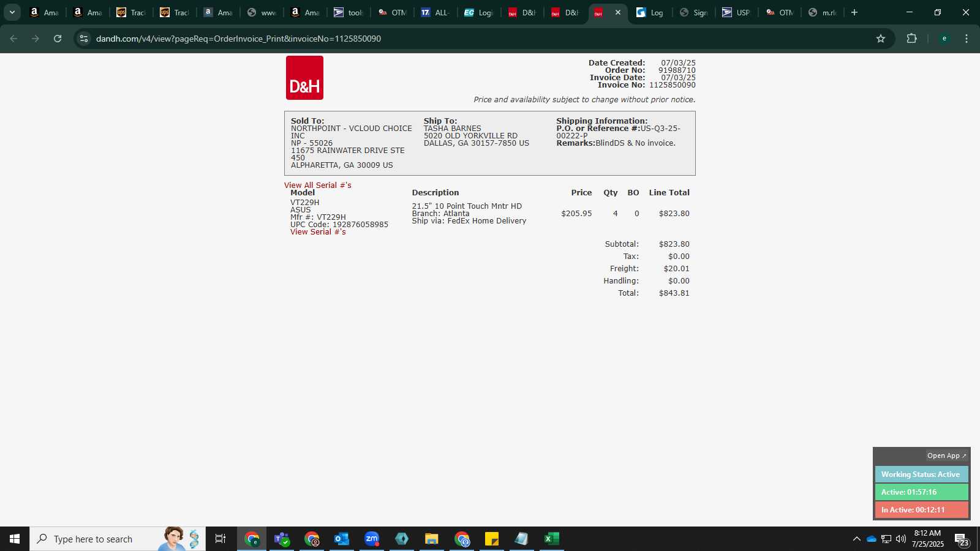The width and height of the screenshot is (980, 551).
Task: Switch to the 'Log' tab
Action: tap(650, 12)
